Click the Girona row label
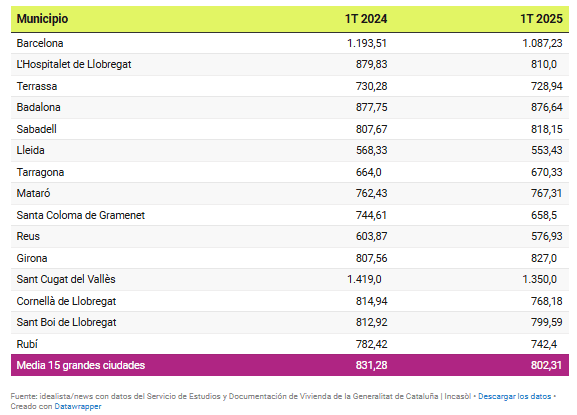Screen dimensions: 577x415 pos(32,258)
